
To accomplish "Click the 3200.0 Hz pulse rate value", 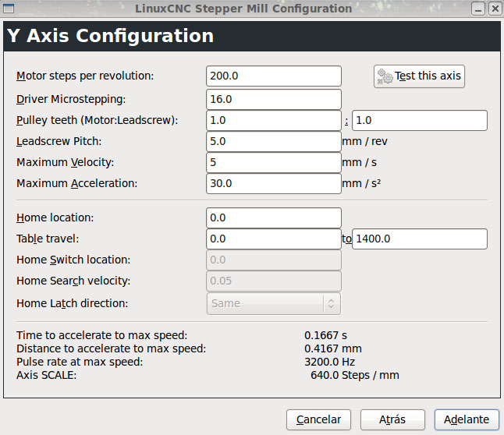I will [329, 362].
